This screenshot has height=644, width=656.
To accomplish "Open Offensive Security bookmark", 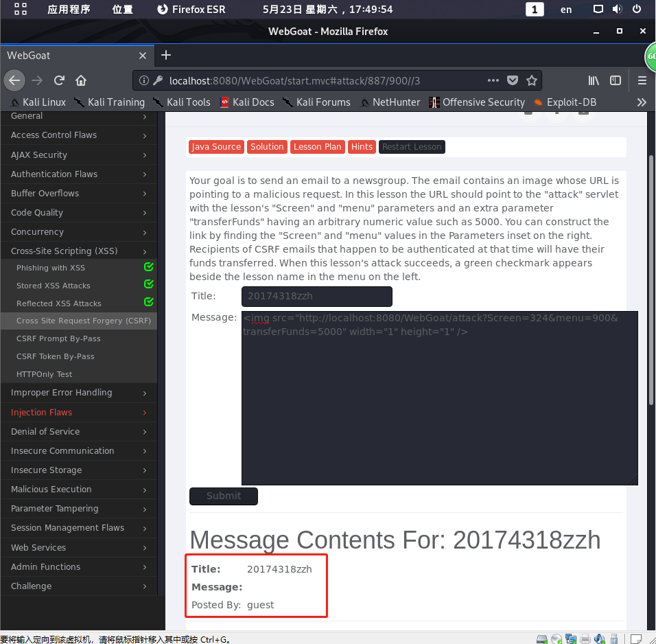I will 477,102.
